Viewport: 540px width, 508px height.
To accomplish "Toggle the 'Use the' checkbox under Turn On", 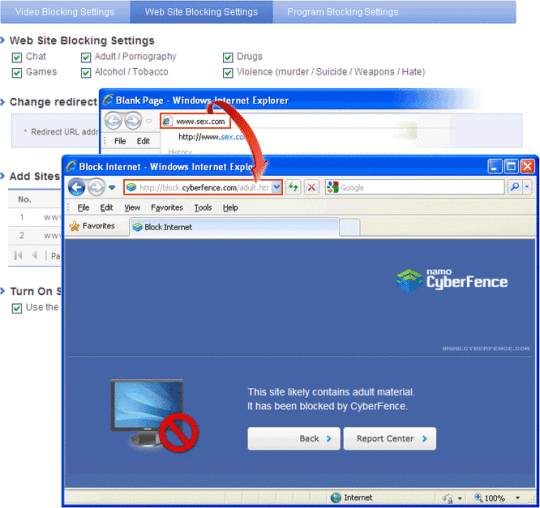I will tap(17, 308).
